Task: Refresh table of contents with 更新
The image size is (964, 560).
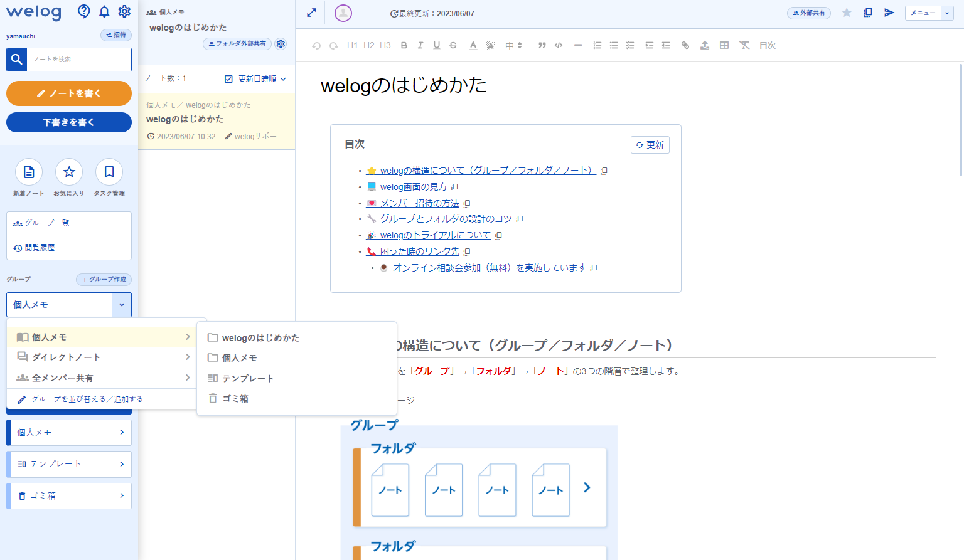Action: click(650, 145)
